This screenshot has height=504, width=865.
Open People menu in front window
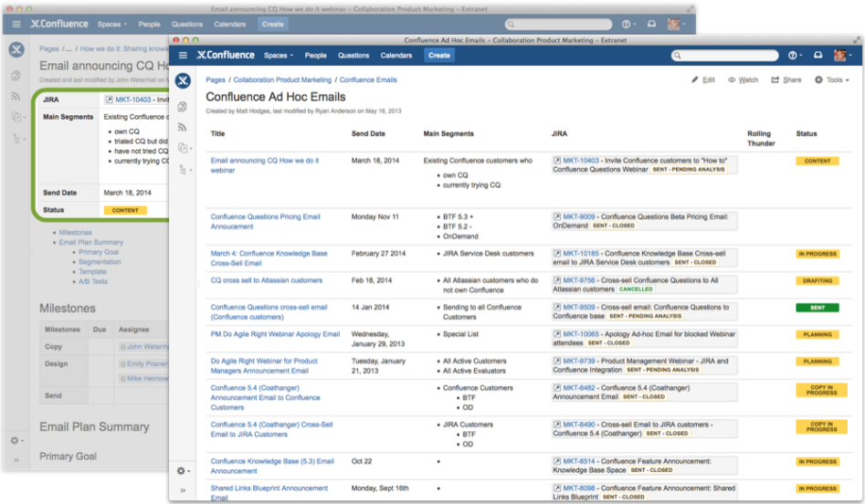[315, 55]
